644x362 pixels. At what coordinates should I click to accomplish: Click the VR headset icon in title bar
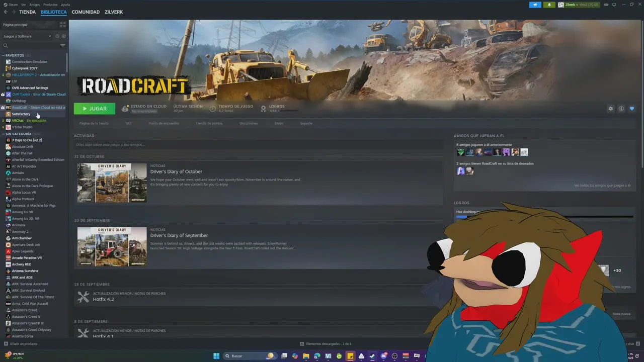pyautogui.click(x=606, y=5)
